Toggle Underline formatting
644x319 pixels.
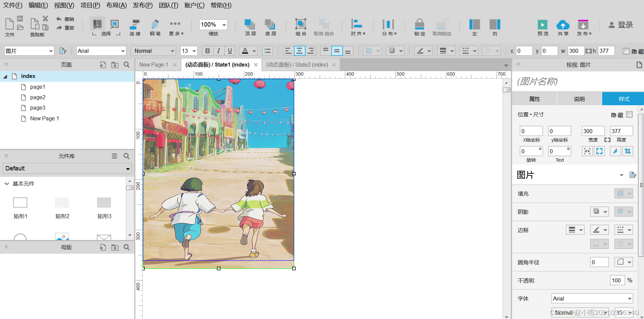pos(230,51)
